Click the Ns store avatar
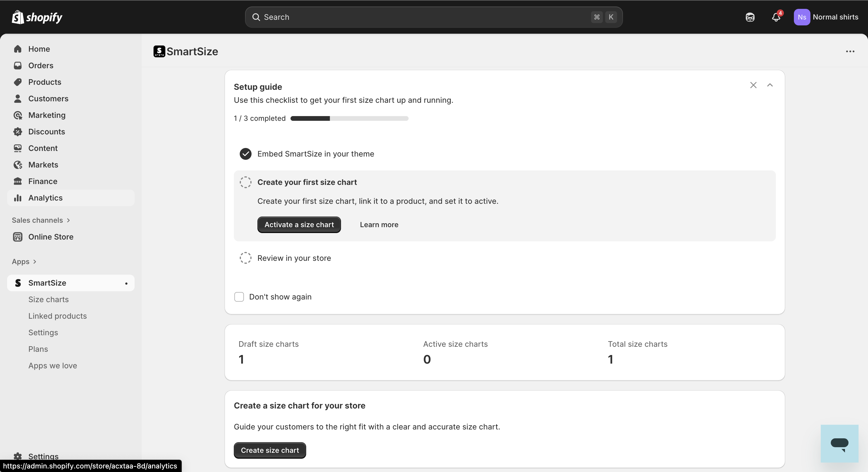 pyautogui.click(x=802, y=17)
